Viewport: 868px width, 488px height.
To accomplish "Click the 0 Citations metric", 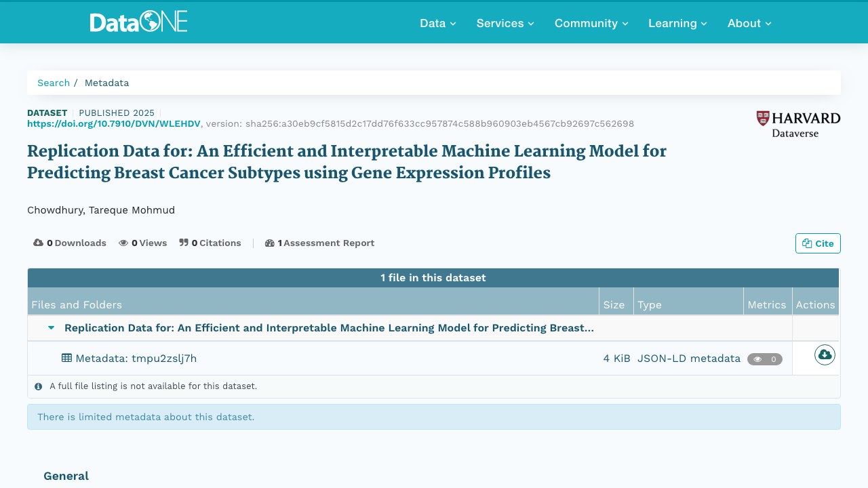I will (x=210, y=243).
